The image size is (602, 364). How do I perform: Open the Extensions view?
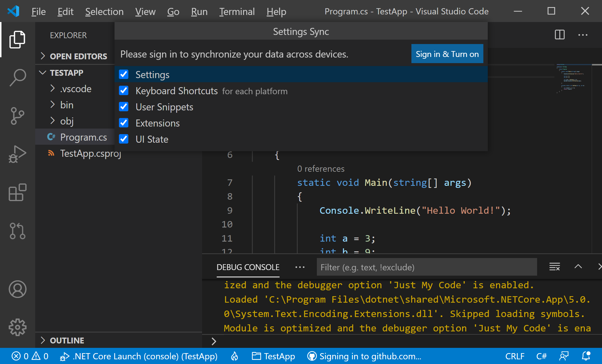[18, 192]
